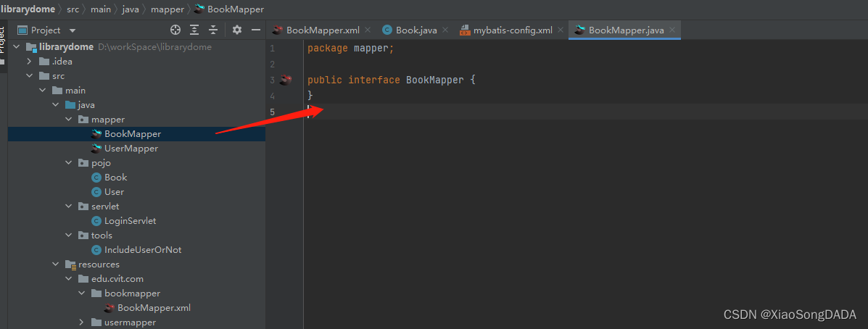Click the IncludeUserOrNot class icon
868x329 pixels.
click(96, 249)
